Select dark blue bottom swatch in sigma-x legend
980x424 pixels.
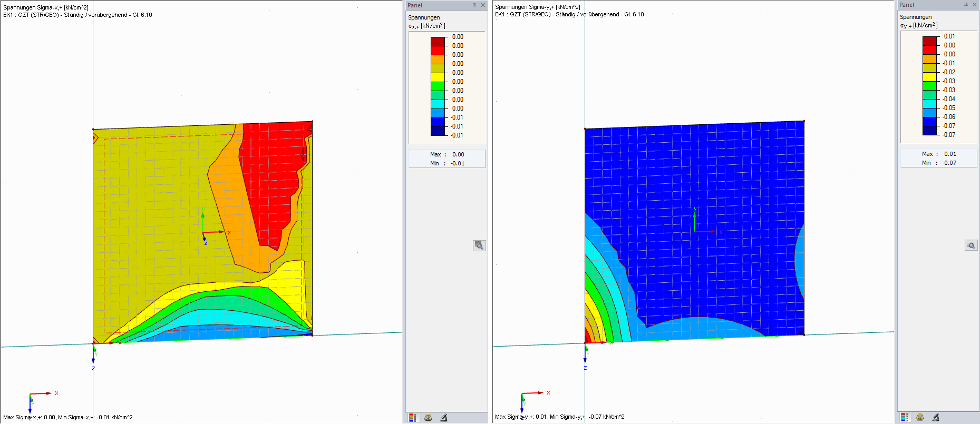click(x=438, y=131)
